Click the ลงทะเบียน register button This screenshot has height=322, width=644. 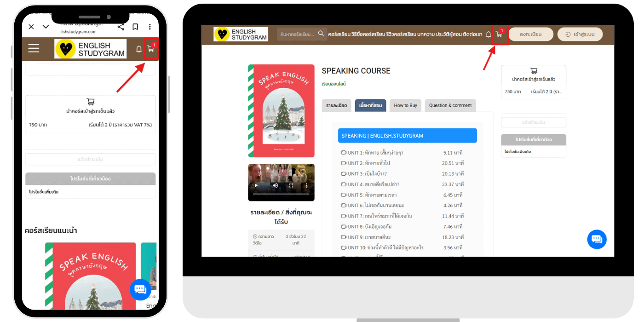tap(530, 34)
